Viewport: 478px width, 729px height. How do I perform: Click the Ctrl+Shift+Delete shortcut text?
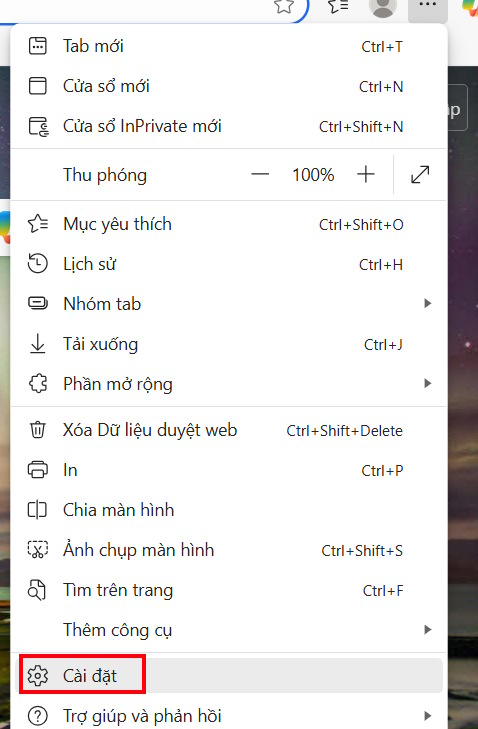[x=345, y=431]
